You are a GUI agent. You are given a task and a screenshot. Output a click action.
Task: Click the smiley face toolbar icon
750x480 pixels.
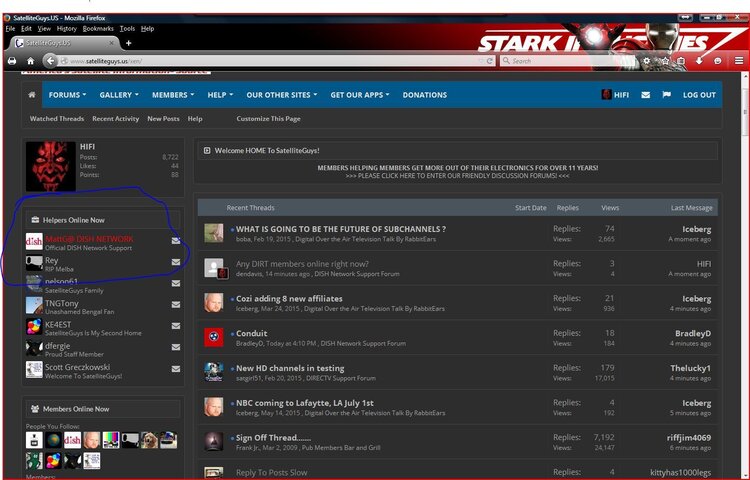717,61
